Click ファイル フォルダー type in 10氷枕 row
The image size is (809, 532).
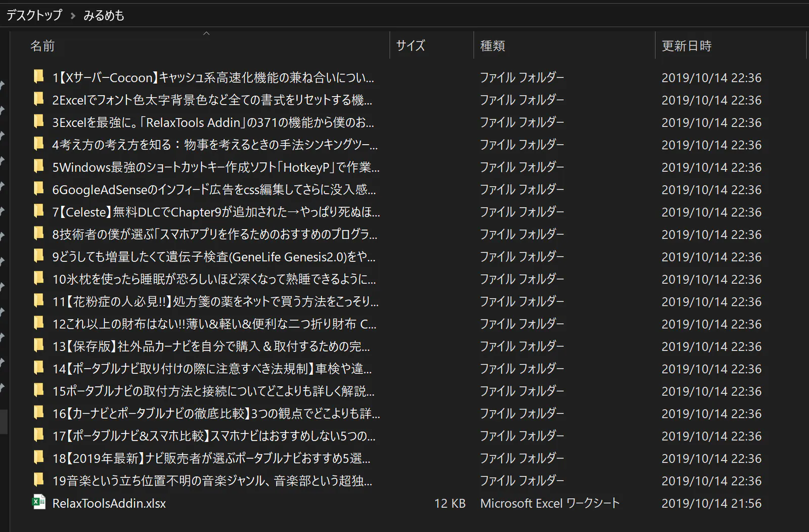coord(522,279)
